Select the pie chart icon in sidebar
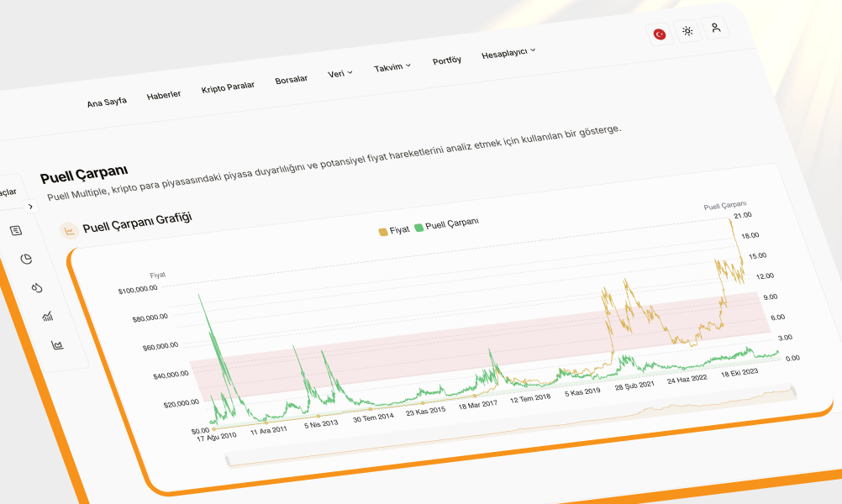Viewport: 842px width, 504px height. click(26, 259)
